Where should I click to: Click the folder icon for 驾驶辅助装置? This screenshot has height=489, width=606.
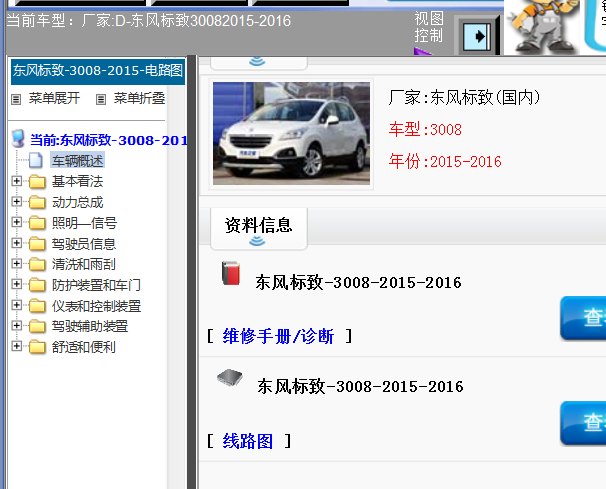tap(37, 326)
